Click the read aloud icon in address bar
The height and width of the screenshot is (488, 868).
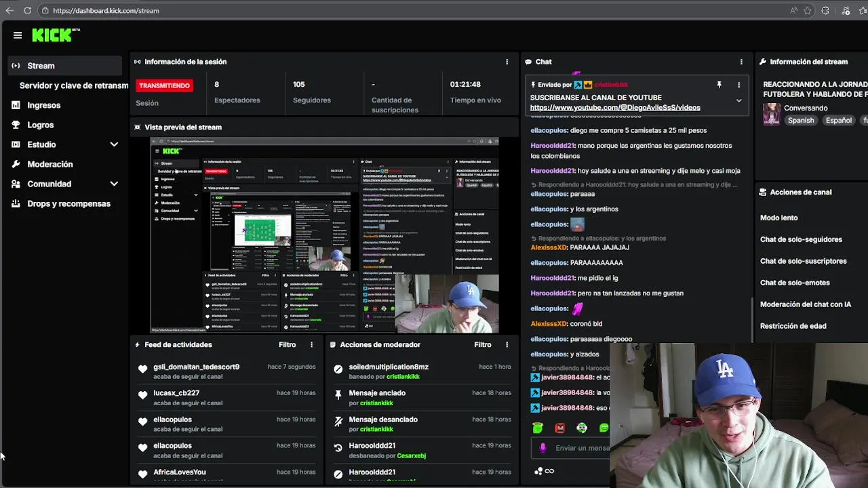pyautogui.click(x=793, y=10)
